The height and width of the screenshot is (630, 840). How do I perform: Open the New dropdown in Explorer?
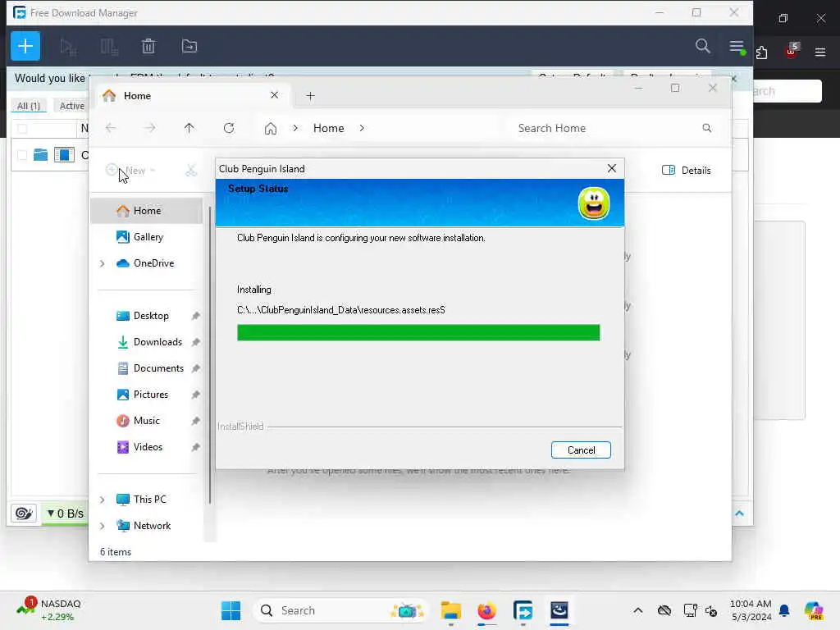pos(131,171)
